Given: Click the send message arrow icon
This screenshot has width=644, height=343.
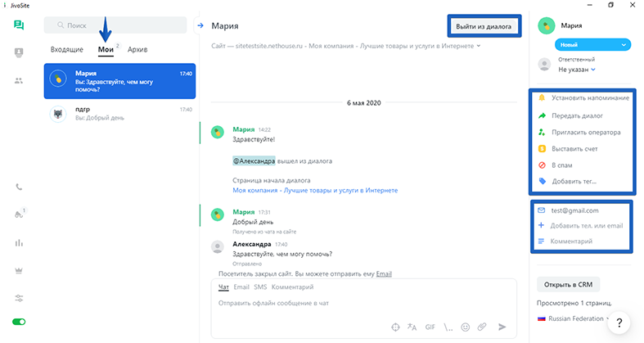Looking at the screenshot, I should point(502,327).
